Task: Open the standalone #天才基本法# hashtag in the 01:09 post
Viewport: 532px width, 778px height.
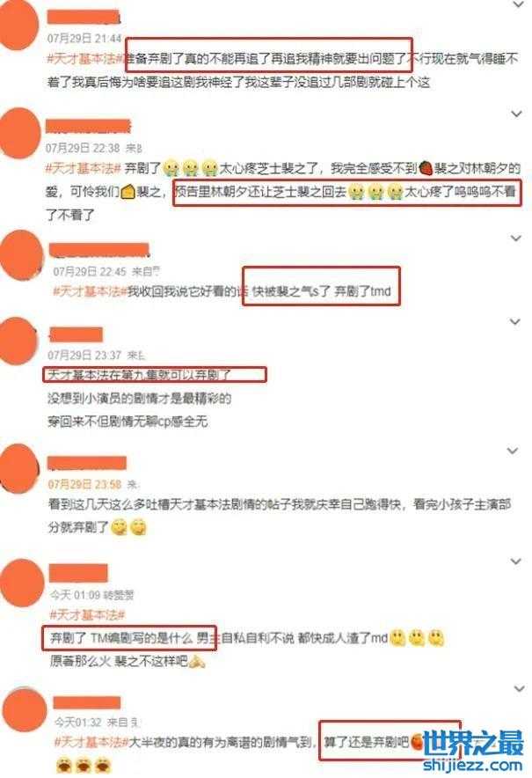Action: 87,615
